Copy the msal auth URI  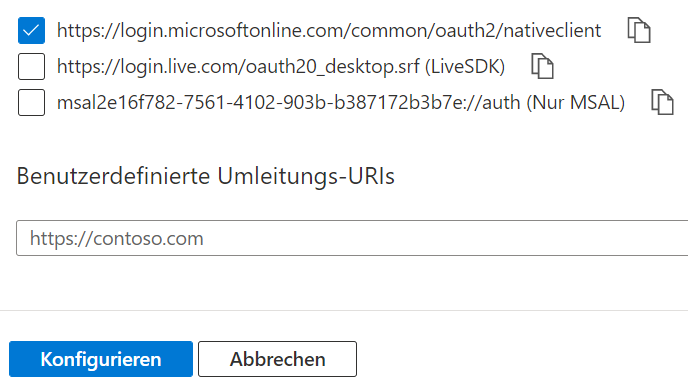coord(662,102)
